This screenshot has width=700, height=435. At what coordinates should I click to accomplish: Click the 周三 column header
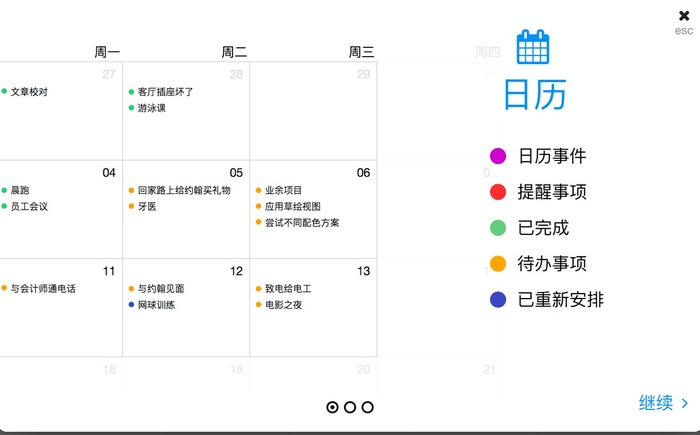(361, 52)
